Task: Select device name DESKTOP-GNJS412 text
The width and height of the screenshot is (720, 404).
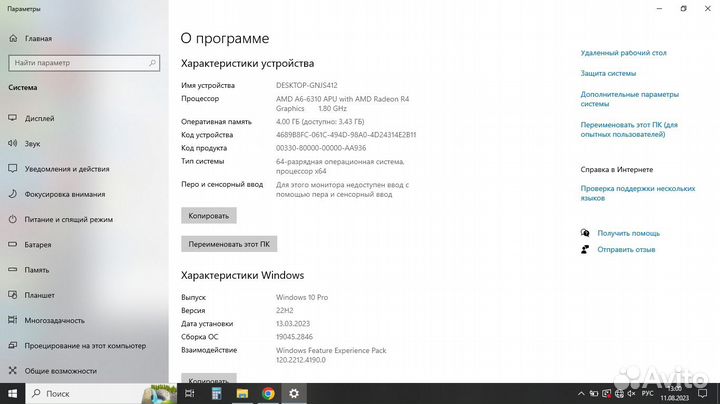Action: (x=306, y=85)
